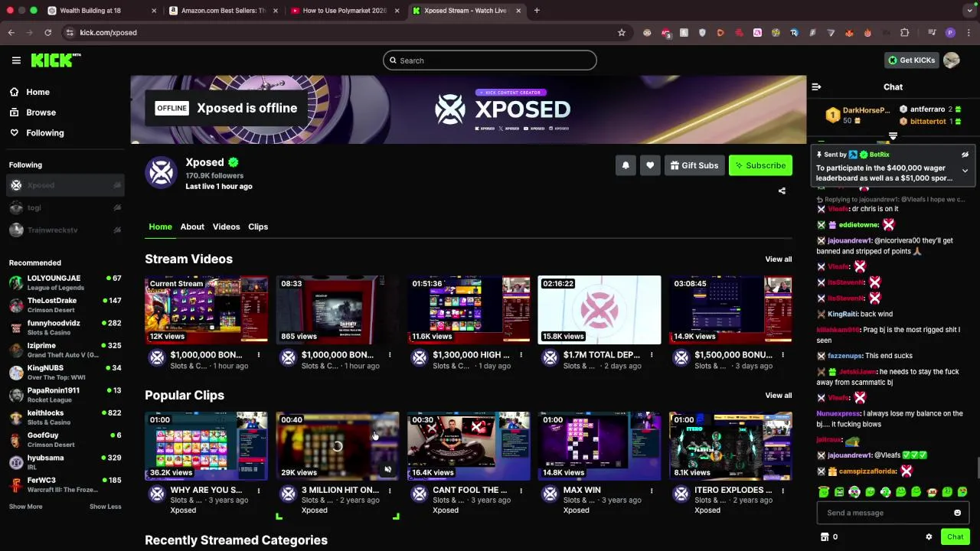Click the notification bell for Xposed
This screenshot has height=551, width=980.
[626, 165]
